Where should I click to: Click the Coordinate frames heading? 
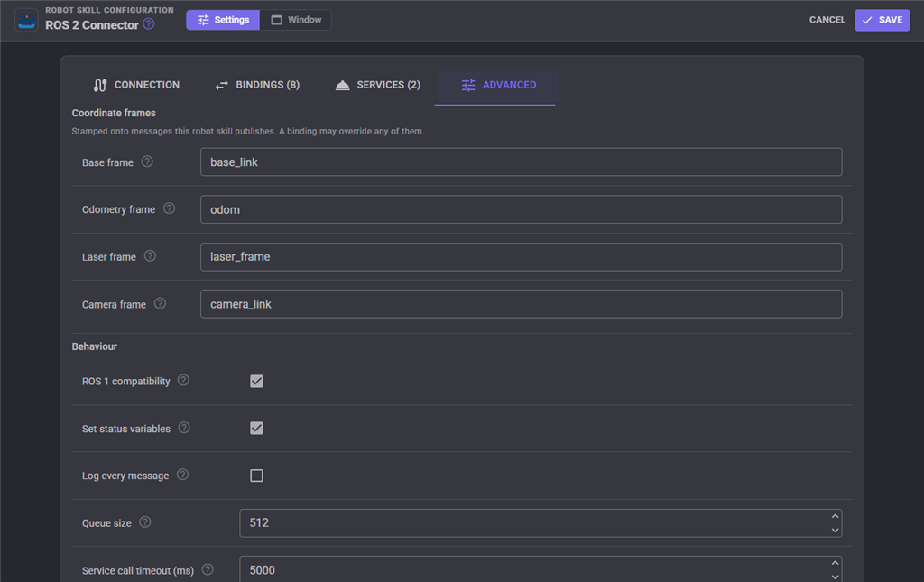pyautogui.click(x=114, y=113)
